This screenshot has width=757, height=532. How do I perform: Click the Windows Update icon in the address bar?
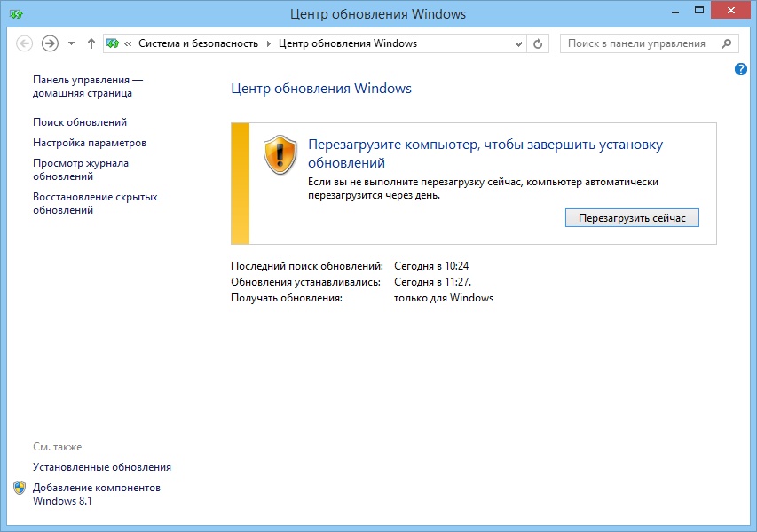[x=113, y=43]
